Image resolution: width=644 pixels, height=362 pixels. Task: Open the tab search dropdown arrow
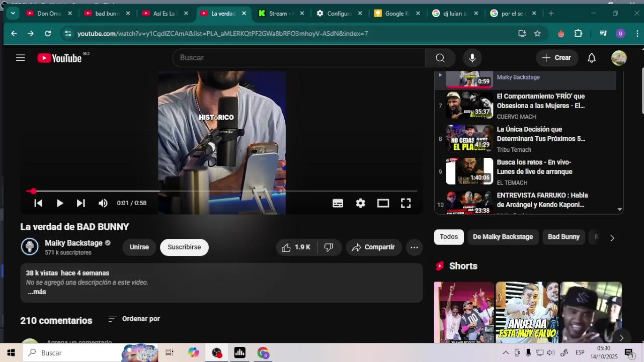click(x=13, y=14)
